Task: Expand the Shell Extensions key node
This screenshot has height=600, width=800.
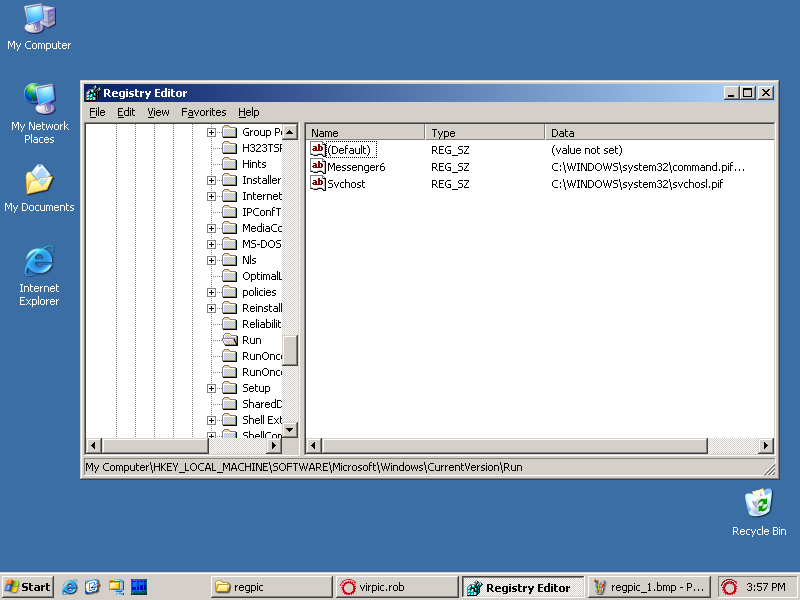Action: [211, 420]
